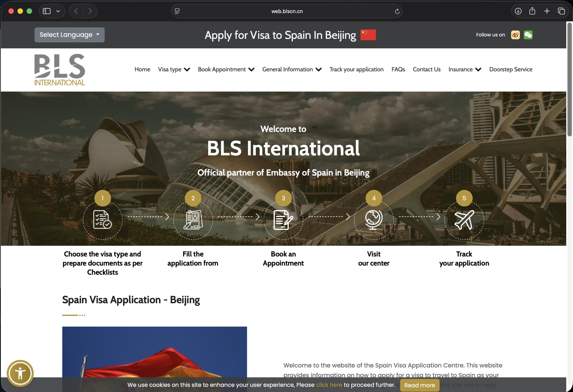Click the page vertical scrollbar
This screenshot has height=392, width=573.
pyautogui.click(x=569, y=79)
